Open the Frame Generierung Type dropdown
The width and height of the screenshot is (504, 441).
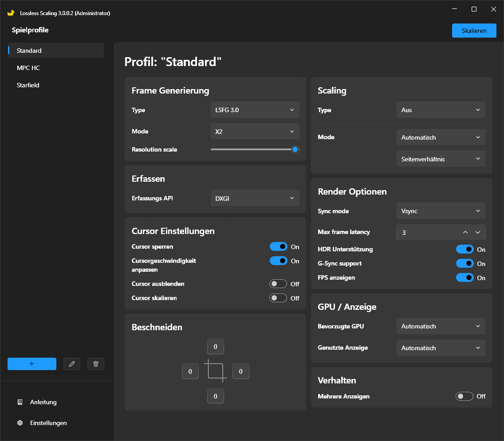tap(255, 110)
